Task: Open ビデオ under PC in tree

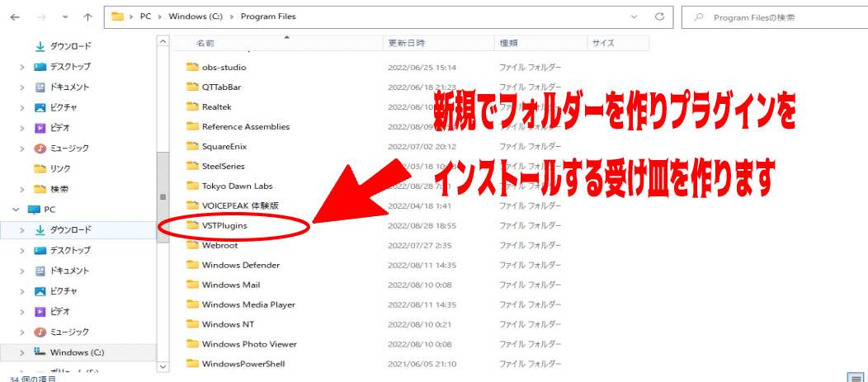Action: coord(59,311)
